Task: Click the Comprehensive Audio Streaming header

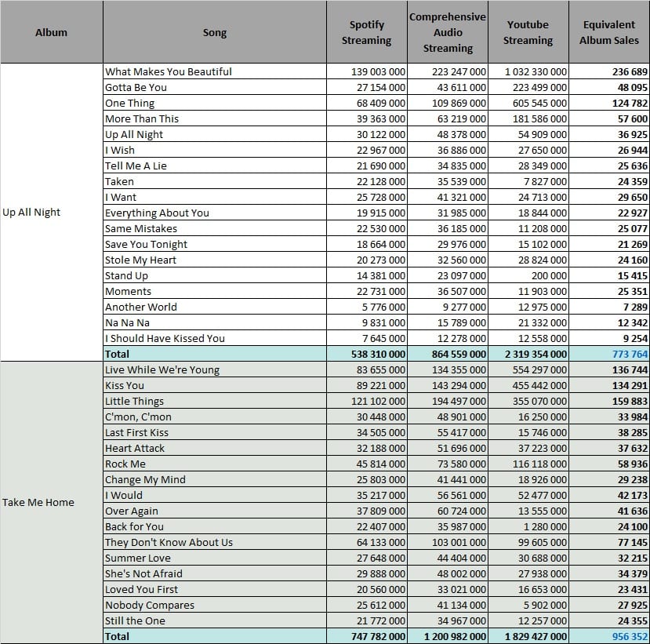Action: tap(448, 32)
